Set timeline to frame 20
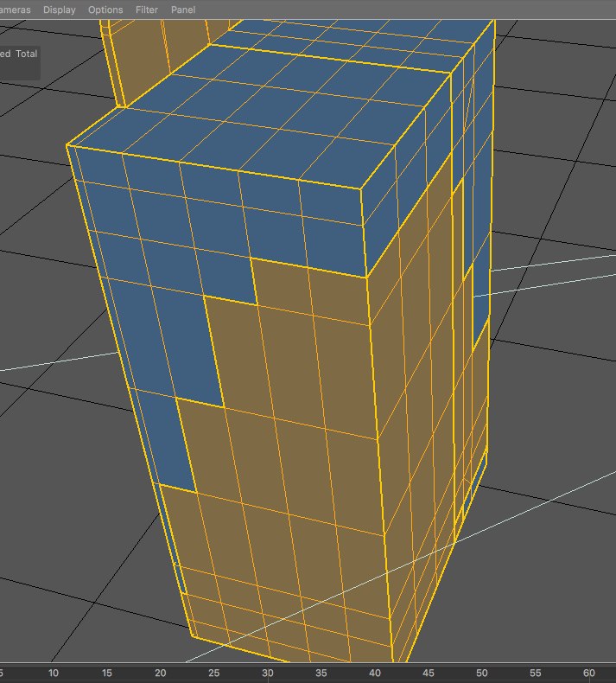Screen dimensions: 616x683 [160, 673]
